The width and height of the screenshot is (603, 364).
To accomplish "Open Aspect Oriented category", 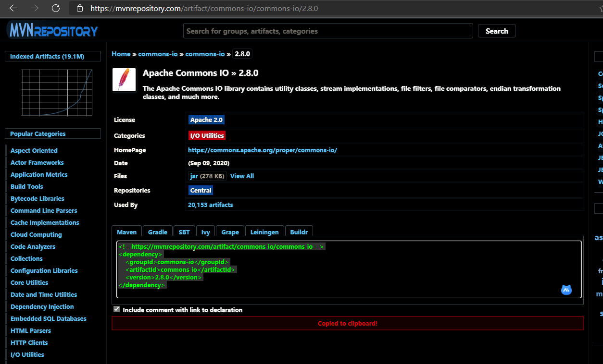I will [x=34, y=150].
